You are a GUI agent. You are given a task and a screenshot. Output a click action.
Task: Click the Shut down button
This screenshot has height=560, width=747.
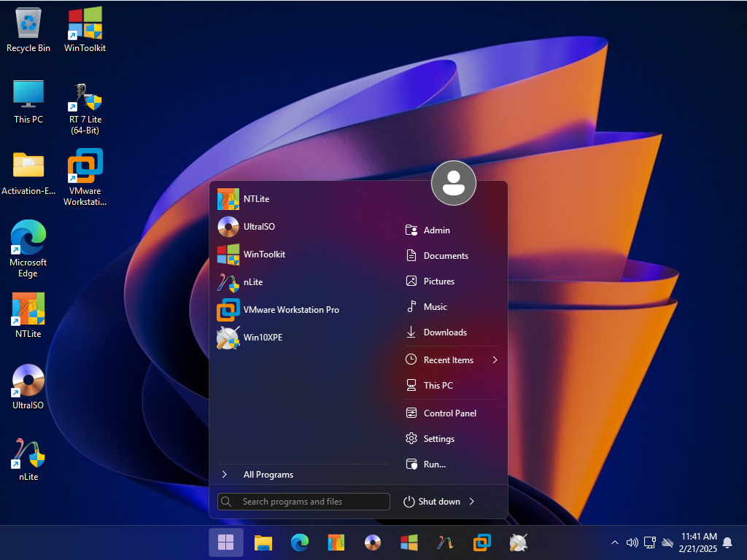coord(432,502)
